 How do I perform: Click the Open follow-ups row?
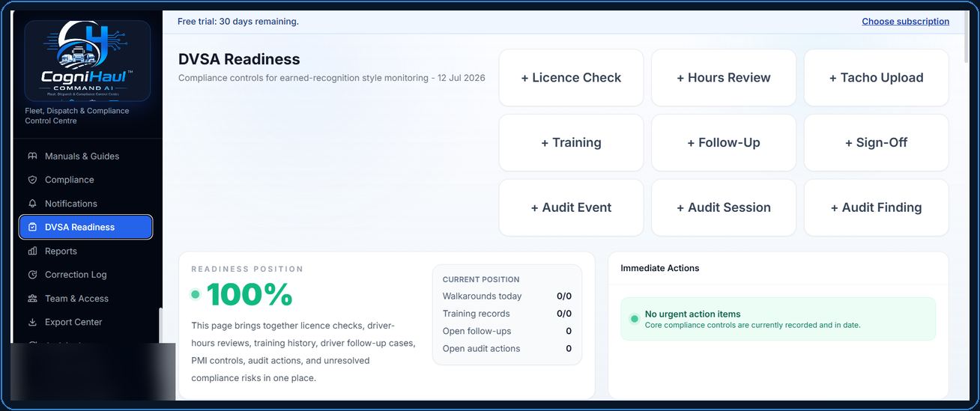coord(507,331)
